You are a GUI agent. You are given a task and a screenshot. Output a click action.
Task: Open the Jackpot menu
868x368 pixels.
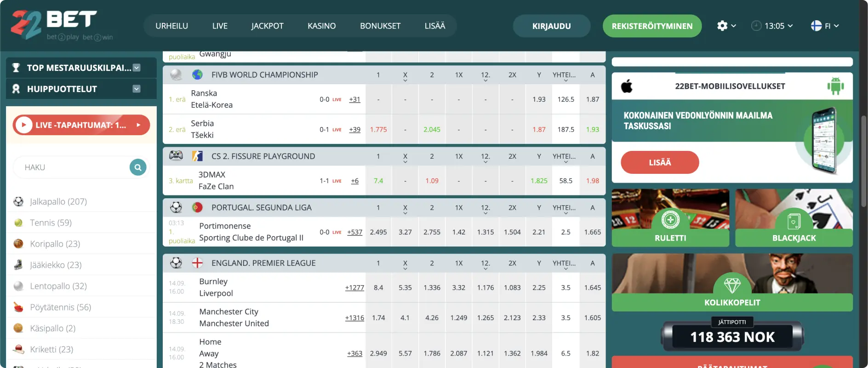[267, 26]
